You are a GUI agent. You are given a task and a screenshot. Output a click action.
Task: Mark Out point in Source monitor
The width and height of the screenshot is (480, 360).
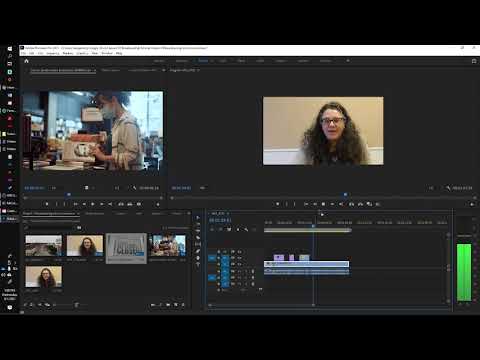click(x=65, y=204)
